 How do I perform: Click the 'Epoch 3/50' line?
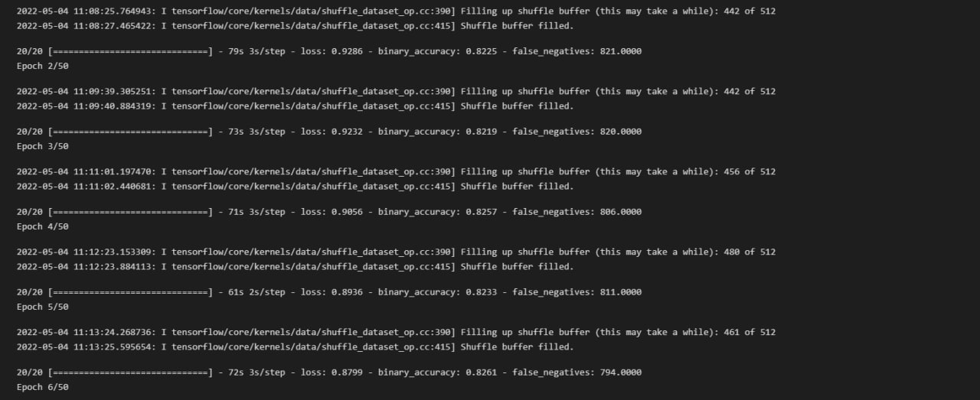point(43,146)
